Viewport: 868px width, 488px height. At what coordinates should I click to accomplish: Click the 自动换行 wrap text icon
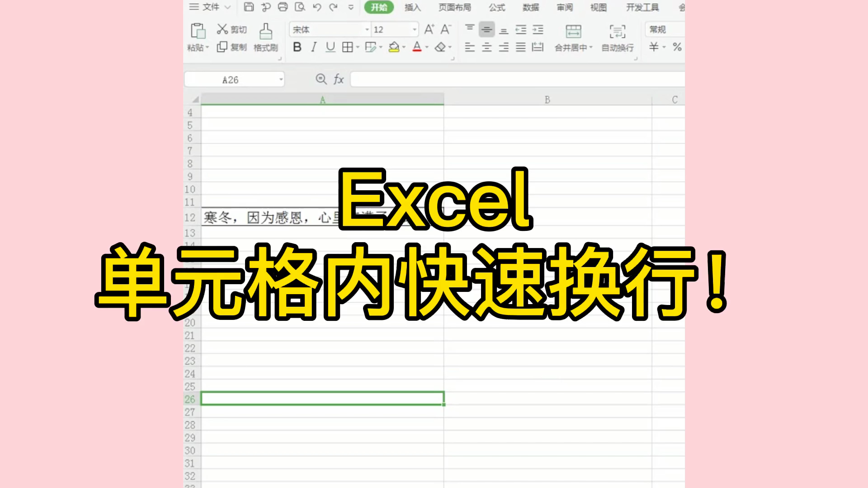[x=618, y=32]
